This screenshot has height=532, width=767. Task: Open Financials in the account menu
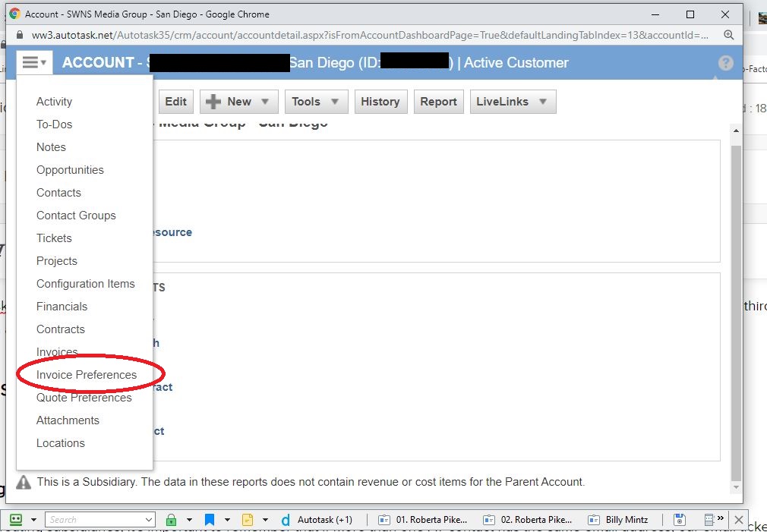[62, 307]
